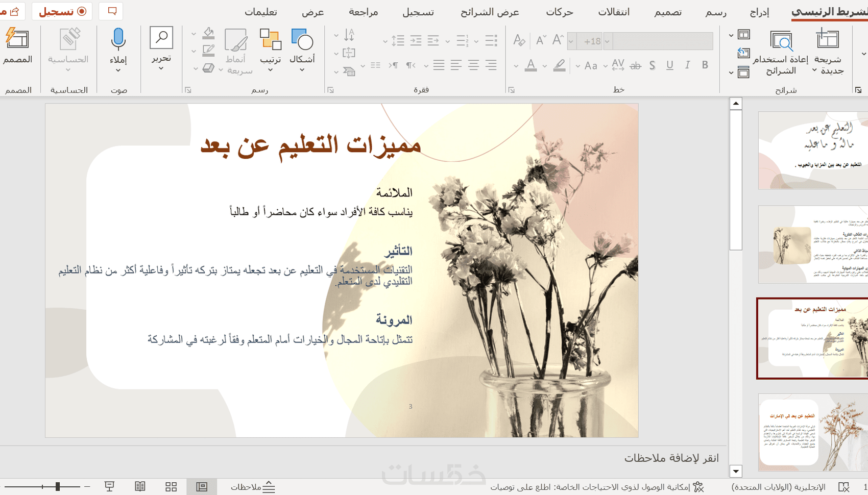This screenshot has width=868, height=495.
Task: Apply strikethrough to text
Action: [635, 65]
